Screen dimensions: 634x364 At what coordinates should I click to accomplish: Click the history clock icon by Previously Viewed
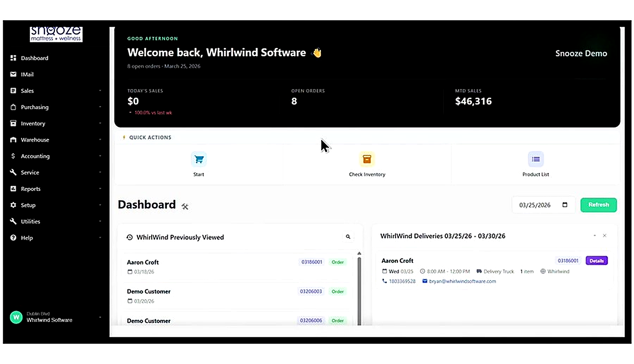130,237
